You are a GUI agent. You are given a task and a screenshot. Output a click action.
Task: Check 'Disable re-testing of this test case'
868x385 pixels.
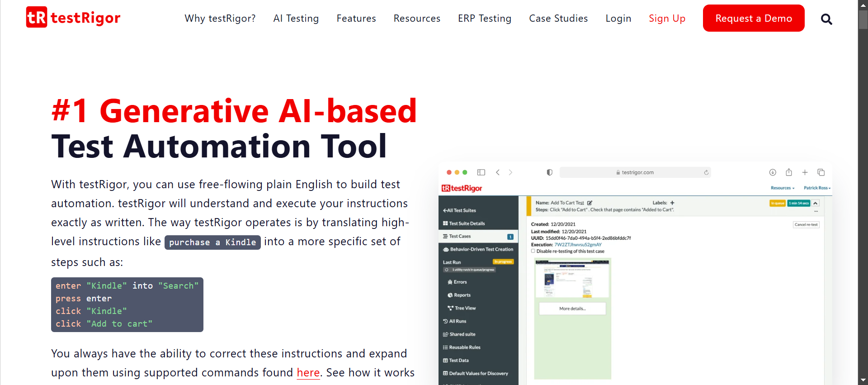tap(533, 251)
